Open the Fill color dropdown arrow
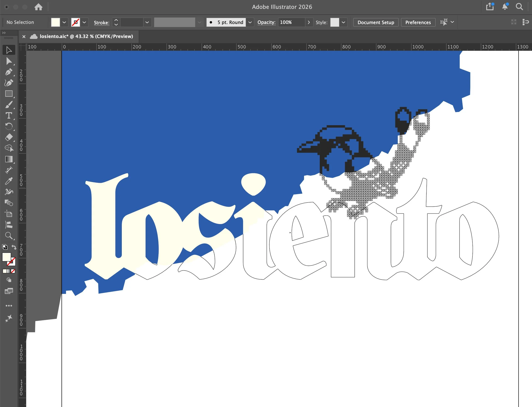Image resolution: width=532 pixels, height=407 pixels. 64,22
